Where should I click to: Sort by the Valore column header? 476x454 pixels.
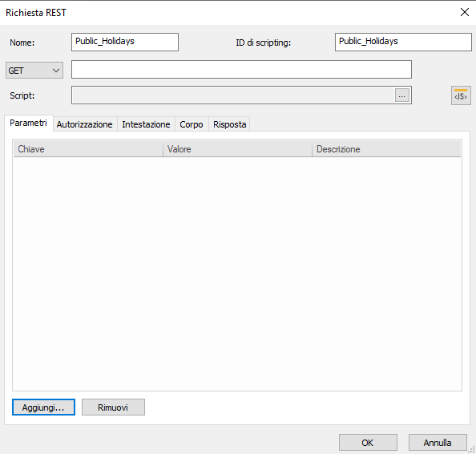[x=238, y=149]
